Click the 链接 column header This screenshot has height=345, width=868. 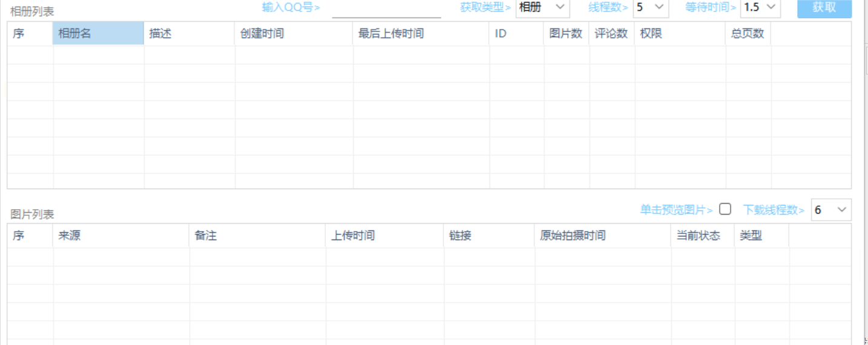(x=489, y=236)
